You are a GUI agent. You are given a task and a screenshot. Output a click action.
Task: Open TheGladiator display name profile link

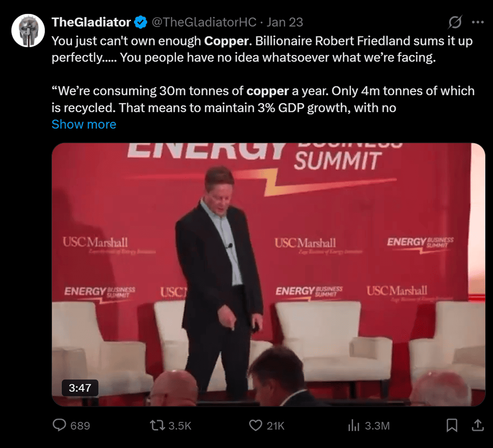[91, 22]
